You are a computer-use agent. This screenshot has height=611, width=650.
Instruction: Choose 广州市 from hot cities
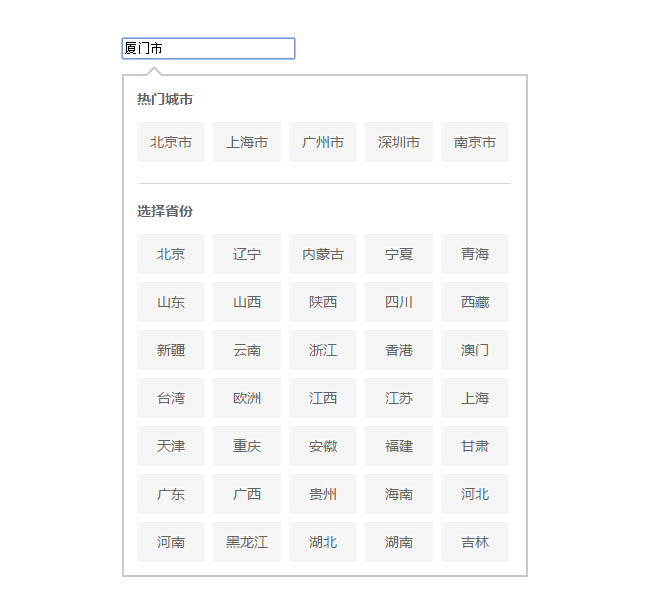click(x=323, y=142)
